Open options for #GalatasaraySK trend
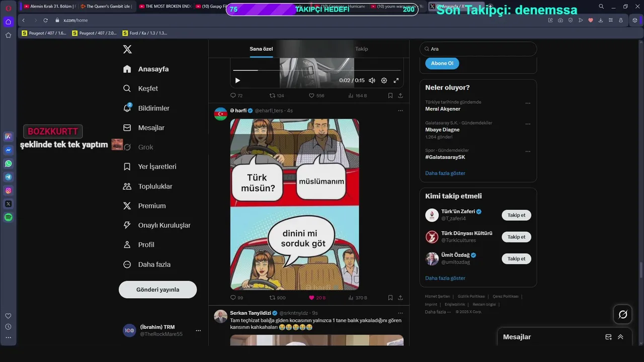Image resolution: width=644 pixels, height=362 pixels. 528,151
